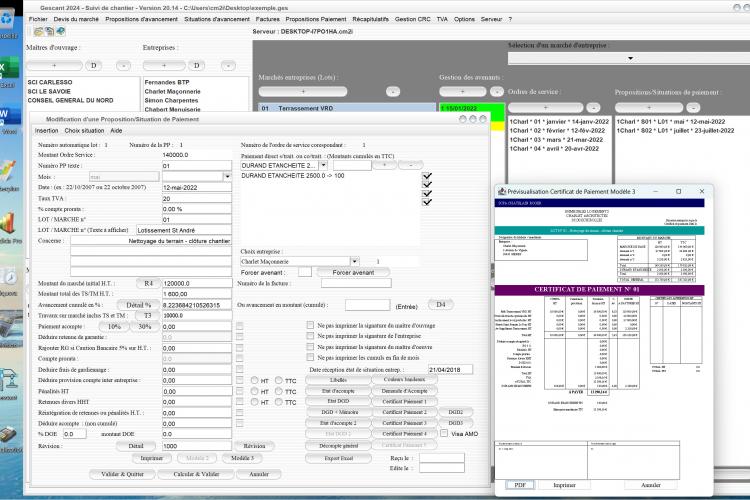Click the Modèle 3 button

coord(243,458)
